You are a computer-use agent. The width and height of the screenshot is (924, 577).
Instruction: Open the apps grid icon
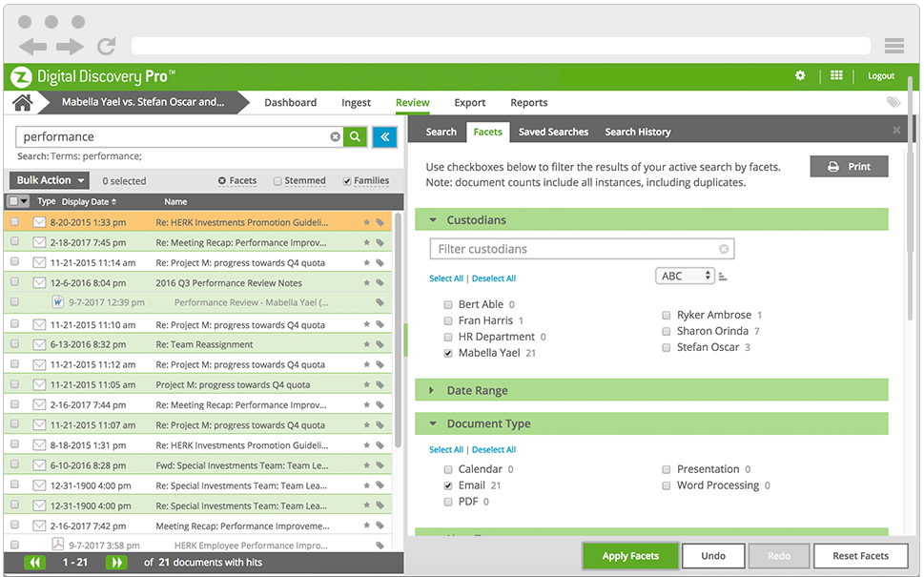tap(836, 75)
